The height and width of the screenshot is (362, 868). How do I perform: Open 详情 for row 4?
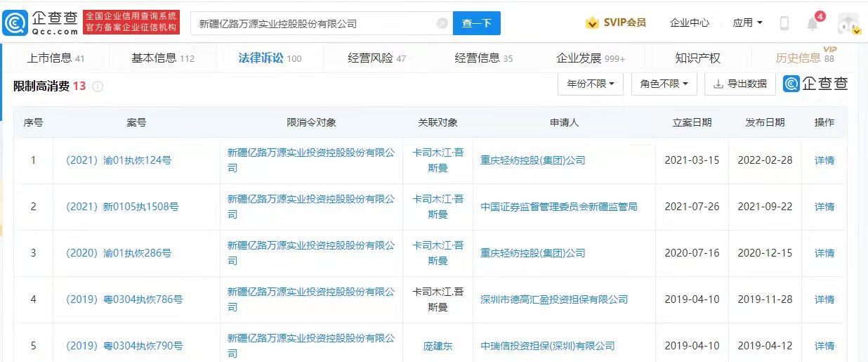coord(824,299)
